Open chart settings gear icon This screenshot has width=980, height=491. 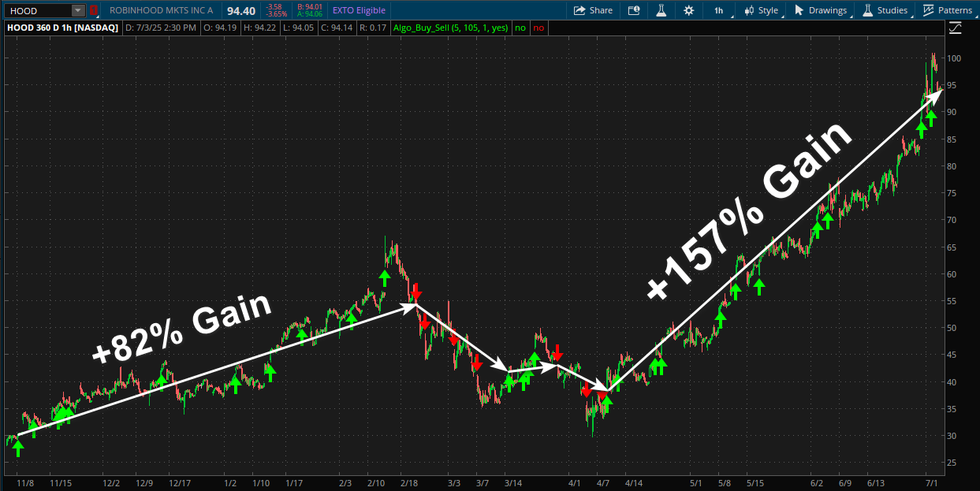click(689, 10)
